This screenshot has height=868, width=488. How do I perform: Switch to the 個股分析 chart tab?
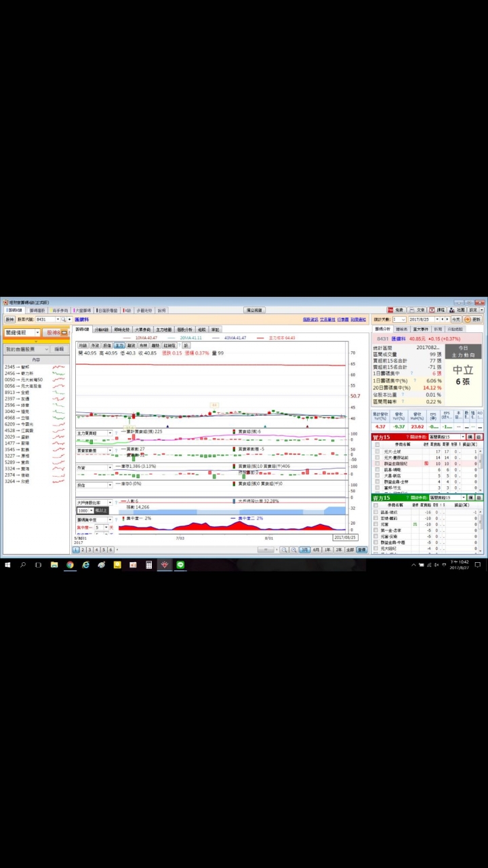point(184,329)
